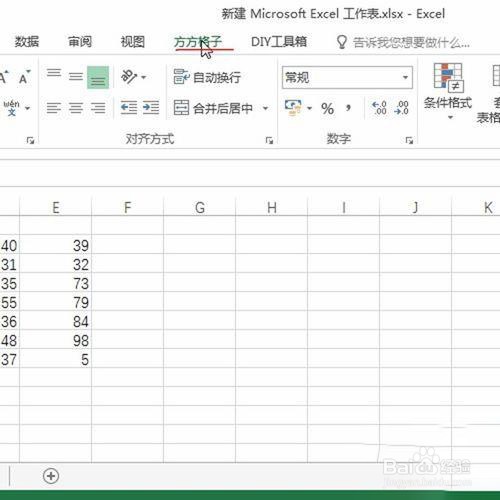
Task: Increase decimal places
Action: pyautogui.click(x=379, y=108)
